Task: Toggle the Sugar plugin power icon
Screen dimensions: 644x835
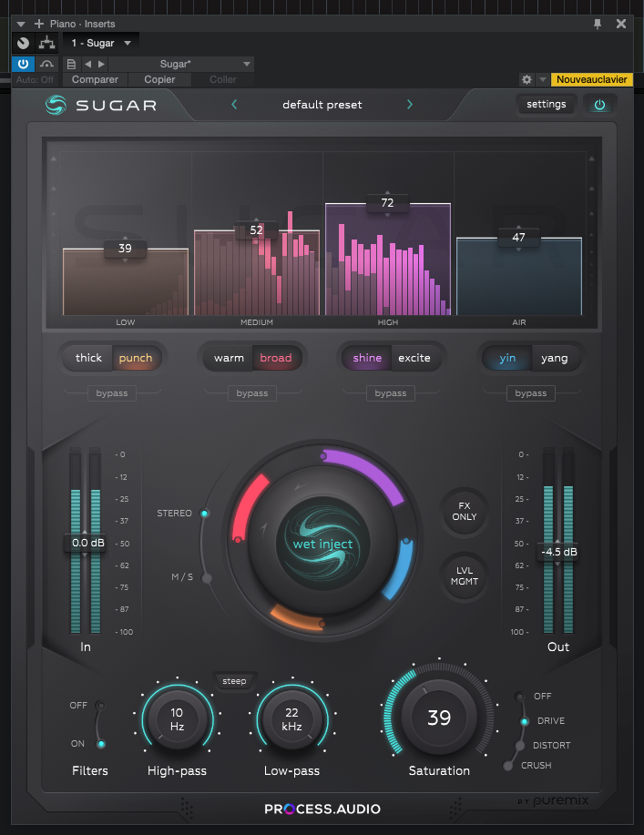Action: (599, 105)
